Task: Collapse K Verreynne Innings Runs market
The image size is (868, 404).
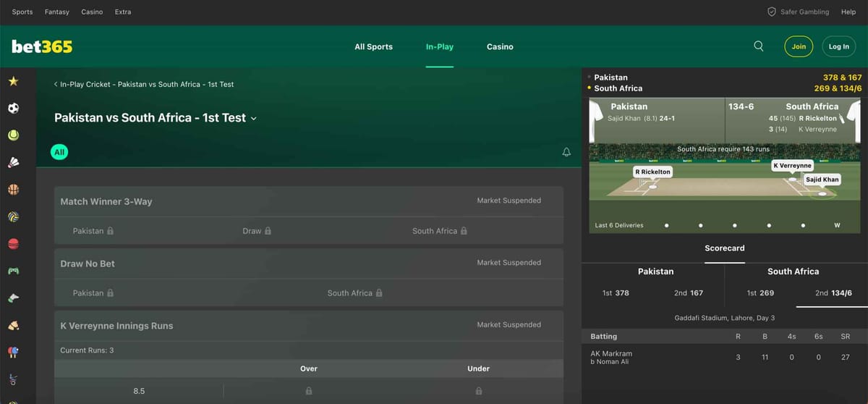Action: click(309, 326)
